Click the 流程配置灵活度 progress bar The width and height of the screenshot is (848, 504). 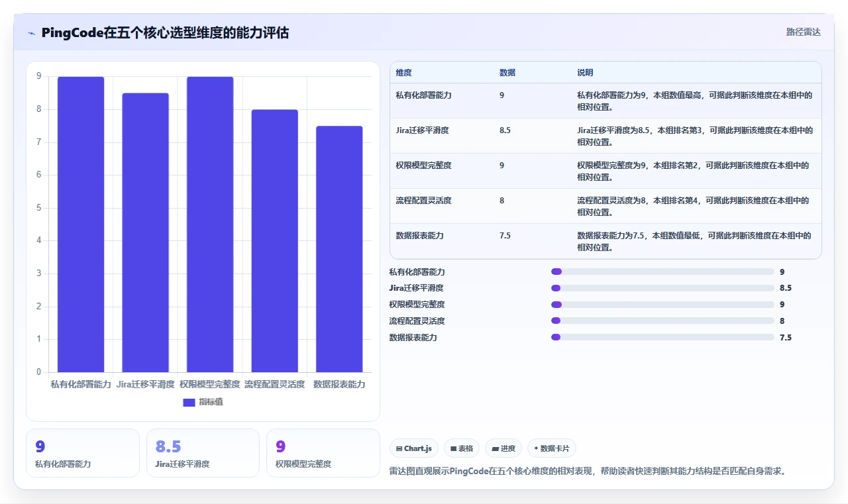pos(662,321)
